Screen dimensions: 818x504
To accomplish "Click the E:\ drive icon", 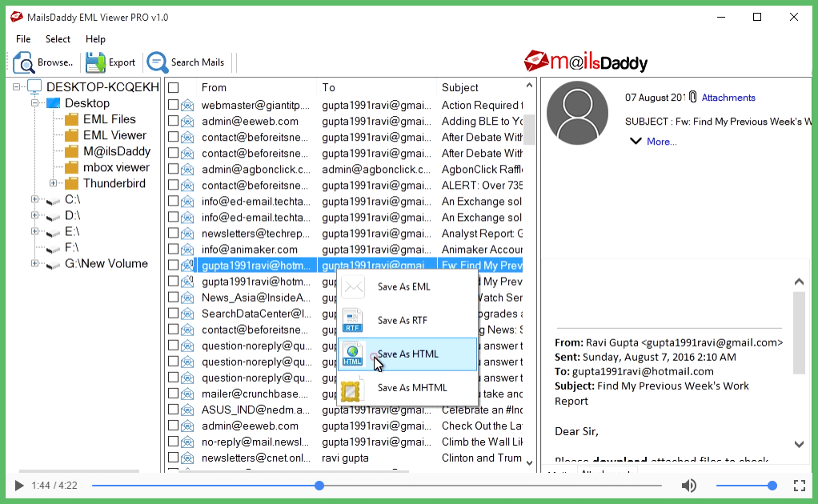I will coord(53,233).
